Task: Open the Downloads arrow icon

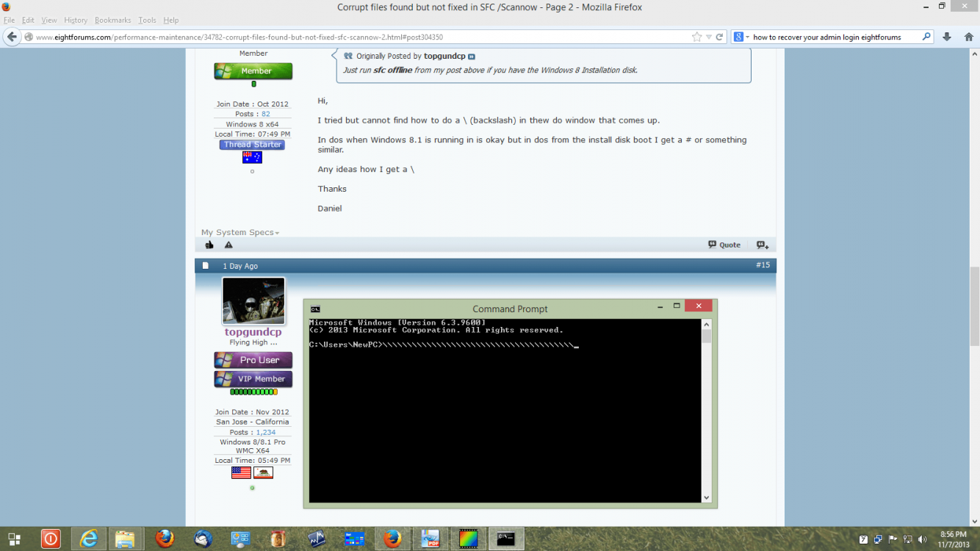Action: click(x=947, y=37)
